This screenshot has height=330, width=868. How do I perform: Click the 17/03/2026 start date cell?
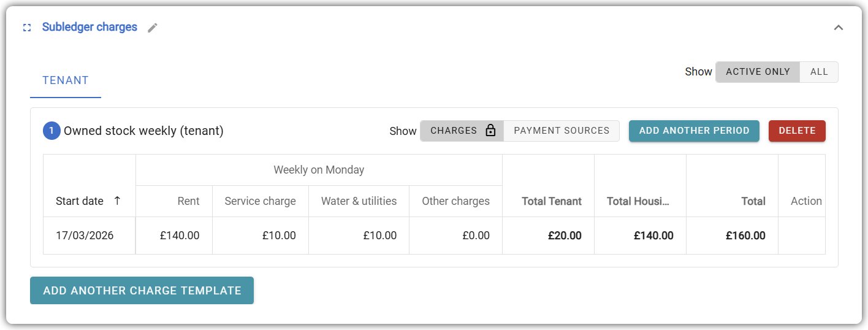tap(85, 236)
